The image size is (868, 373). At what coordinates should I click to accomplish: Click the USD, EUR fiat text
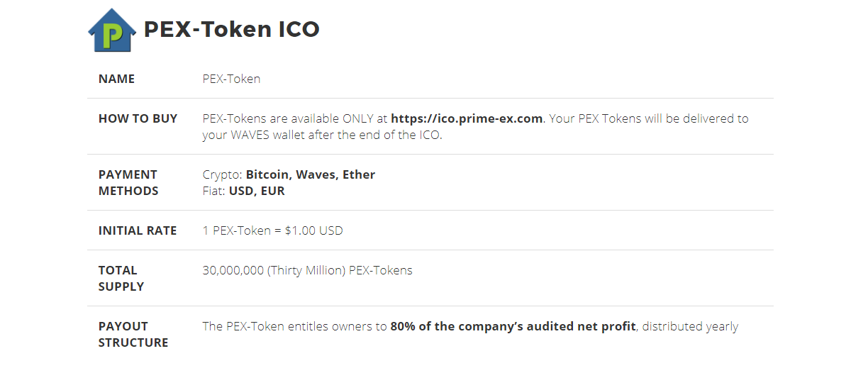point(256,191)
